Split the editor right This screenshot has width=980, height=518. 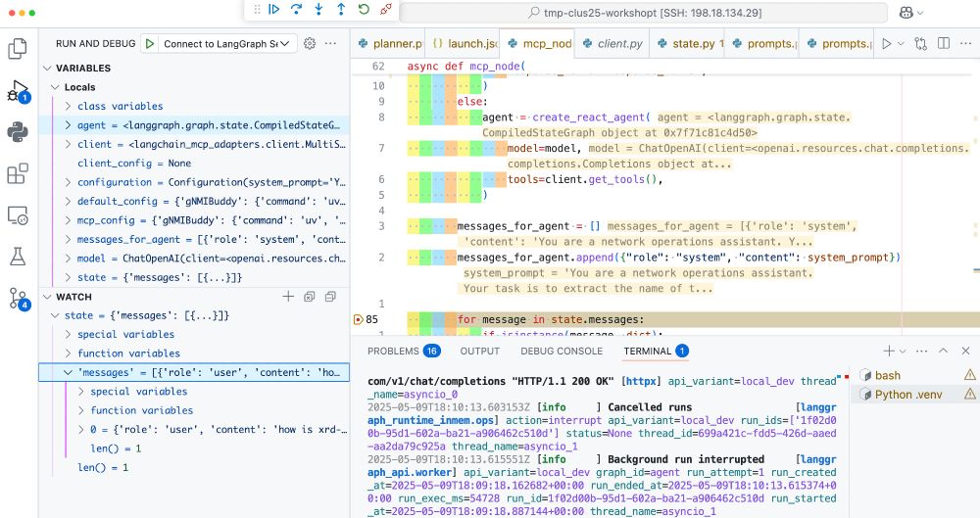tap(944, 43)
